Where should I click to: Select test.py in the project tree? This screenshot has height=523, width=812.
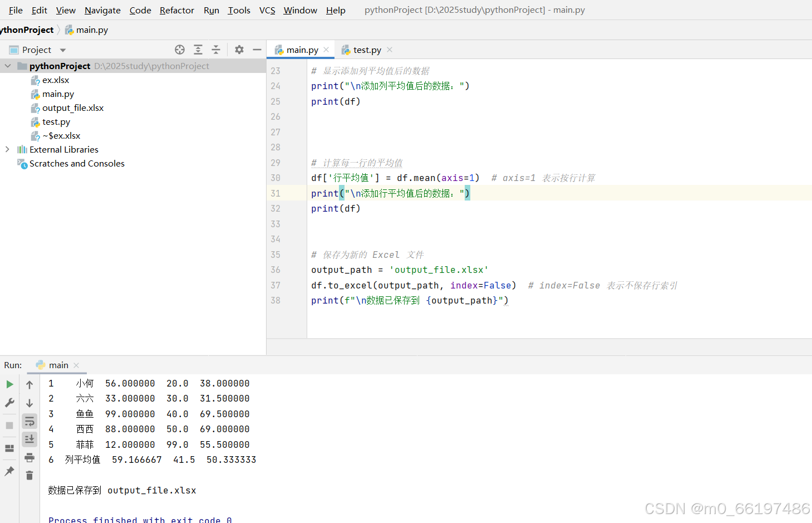coord(56,122)
